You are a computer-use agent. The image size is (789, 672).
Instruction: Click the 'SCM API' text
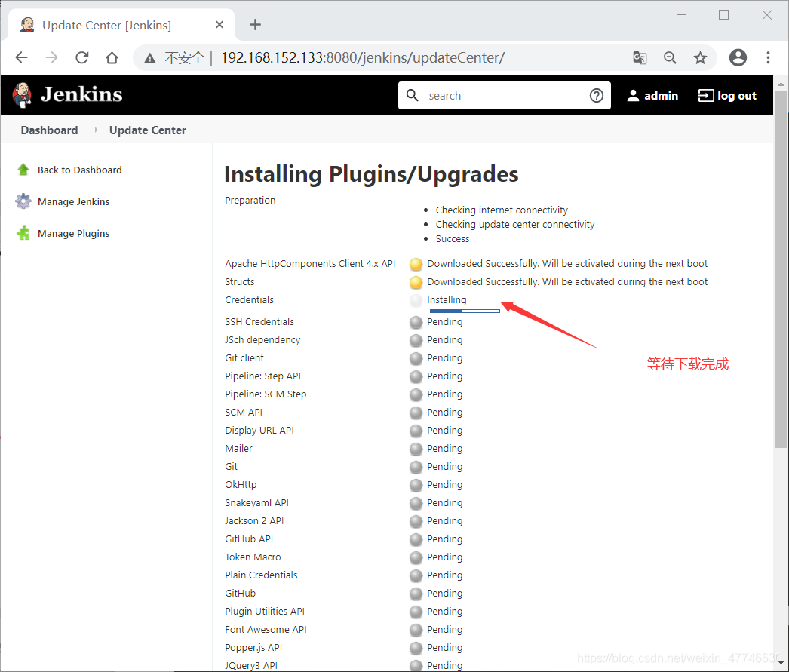pyautogui.click(x=244, y=413)
